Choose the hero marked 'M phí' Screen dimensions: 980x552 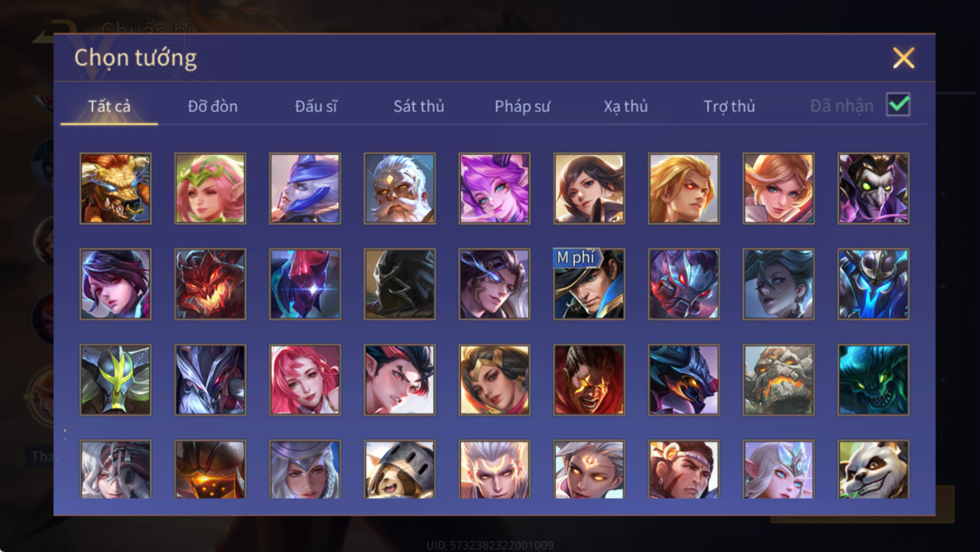click(589, 284)
